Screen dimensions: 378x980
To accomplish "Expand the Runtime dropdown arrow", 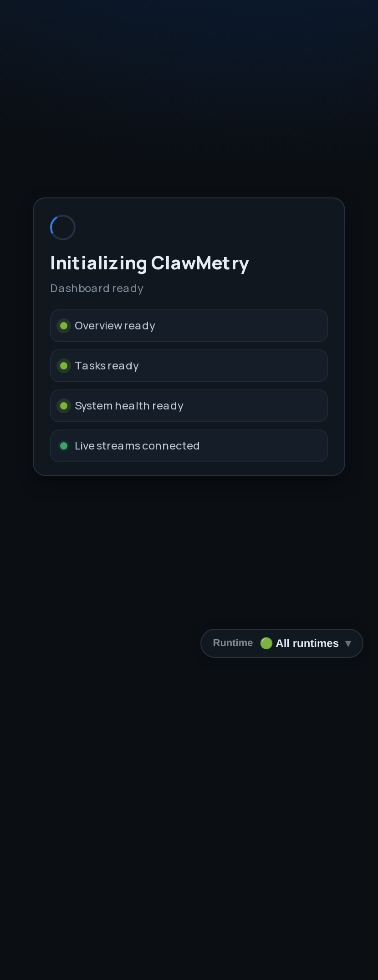I will click(x=348, y=643).
